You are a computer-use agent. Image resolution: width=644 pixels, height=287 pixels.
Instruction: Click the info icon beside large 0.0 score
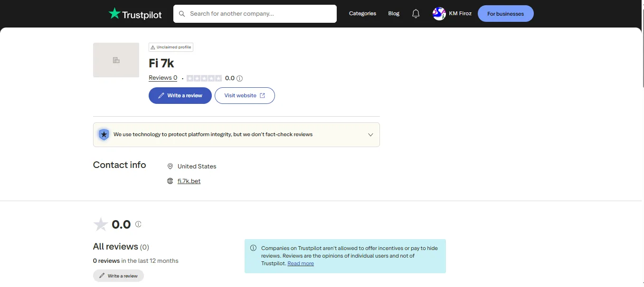138,224
